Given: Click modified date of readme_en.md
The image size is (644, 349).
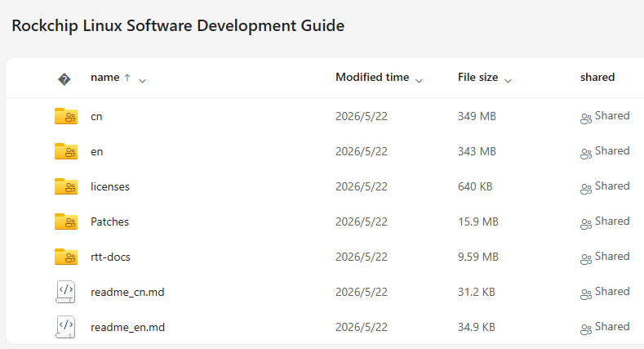Looking at the screenshot, I should [362, 327].
